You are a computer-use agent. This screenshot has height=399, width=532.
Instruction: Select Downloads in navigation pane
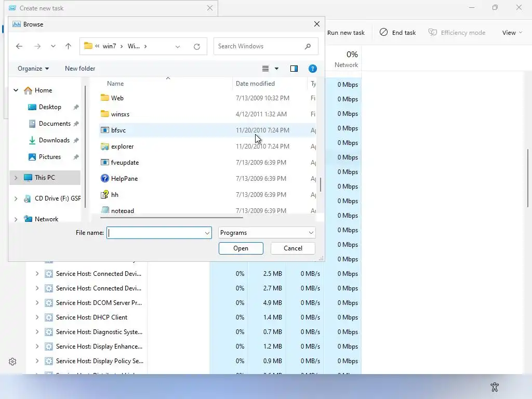click(x=54, y=140)
